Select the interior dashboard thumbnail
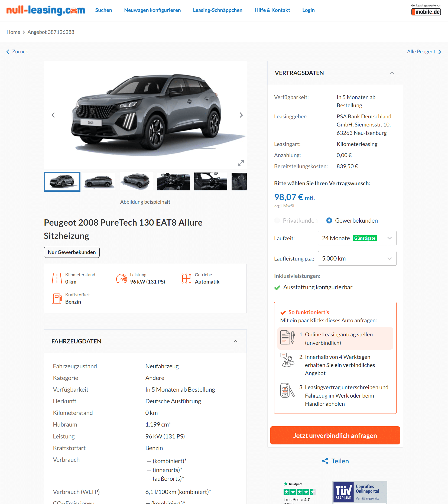The height and width of the screenshot is (504, 448). [173, 181]
